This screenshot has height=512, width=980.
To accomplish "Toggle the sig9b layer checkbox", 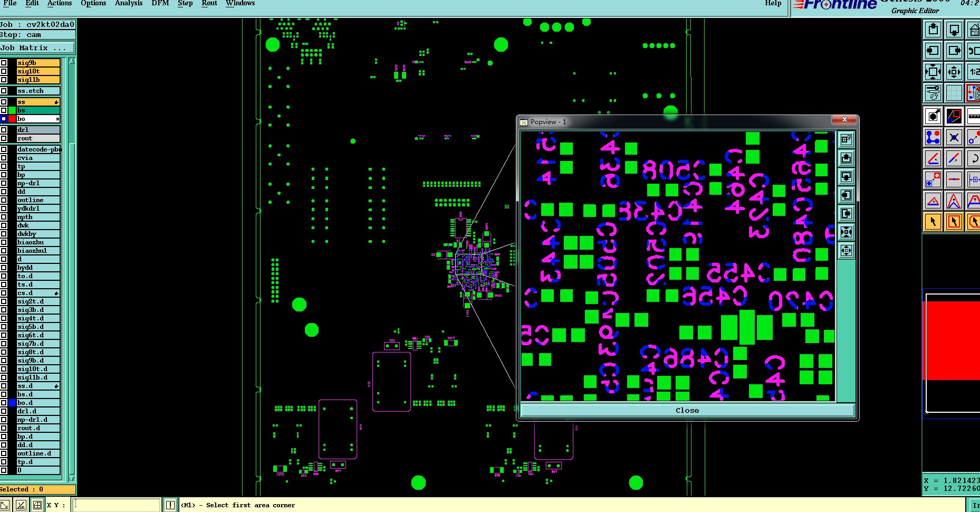I will point(4,63).
